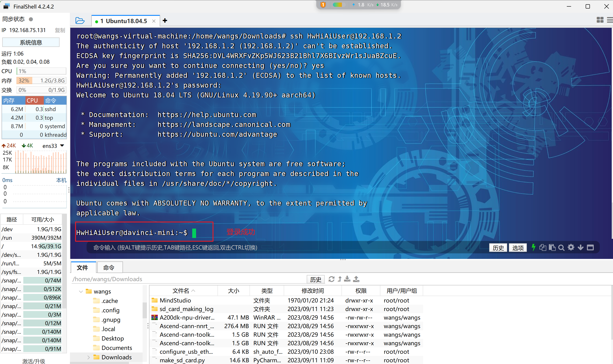Open terminal 选项 options button
The height and width of the screenshot is (364, 613).
pos(518,248)
